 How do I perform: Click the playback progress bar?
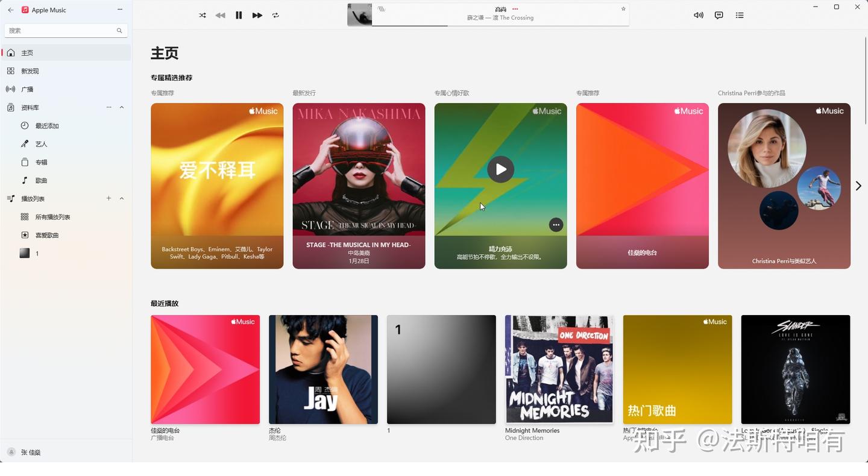click(x=500, y=26)
